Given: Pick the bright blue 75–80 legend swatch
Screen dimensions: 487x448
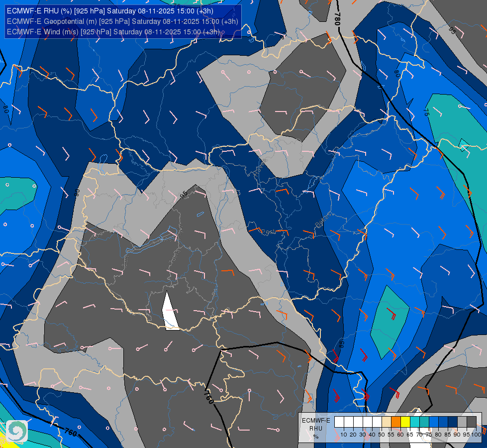Looking at the screenshot, I should [x=434, y=422].
